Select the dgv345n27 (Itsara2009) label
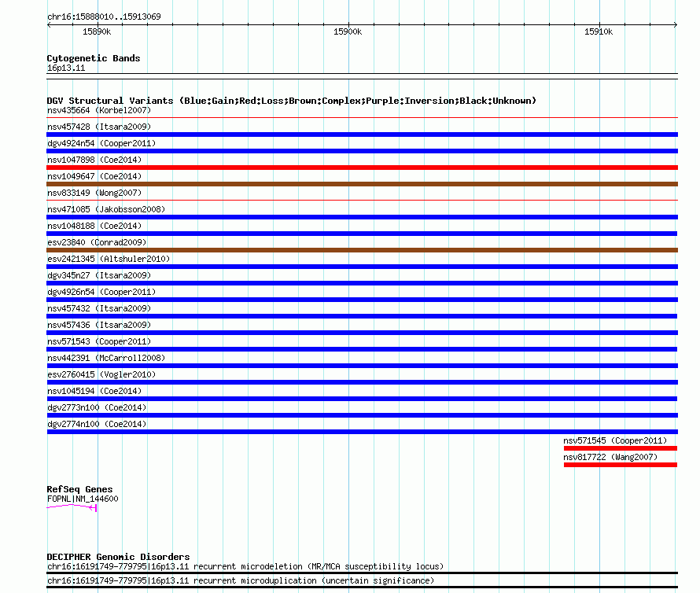 pos(99,275)
